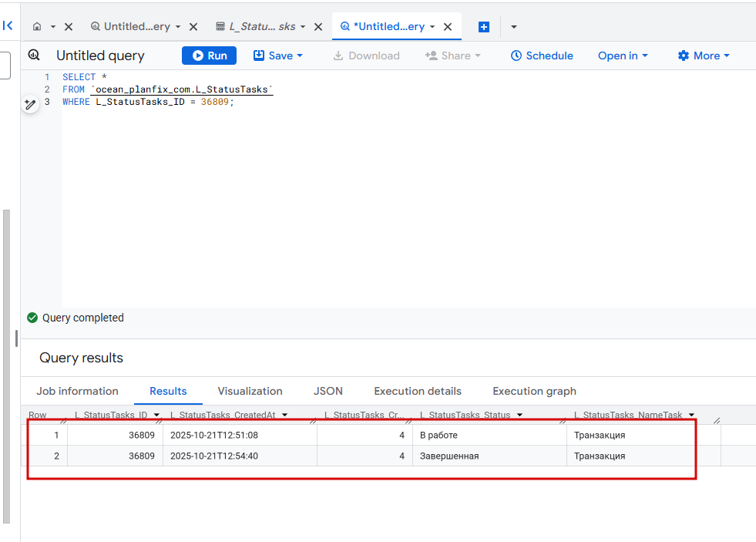Viewport: 756px width, 542px height.
Task: Click the table name ocean_planfix_com.L_StatusTasks
Action: click(182, 89)
